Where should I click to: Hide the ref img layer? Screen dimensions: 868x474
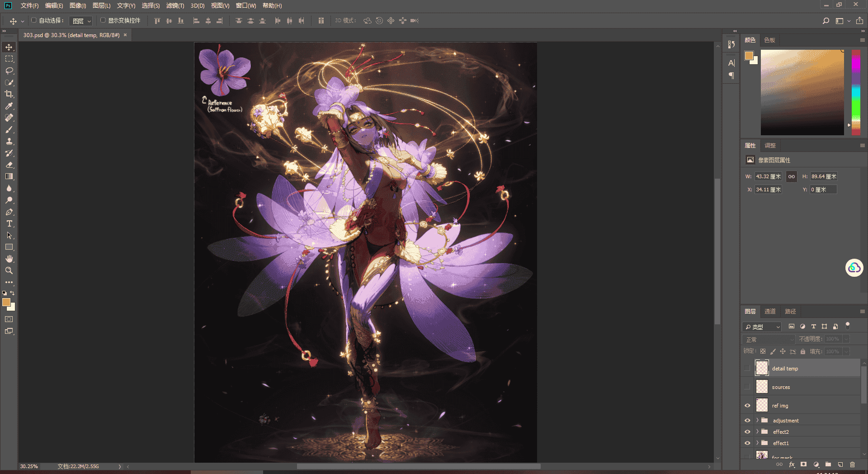click(747, 406)
